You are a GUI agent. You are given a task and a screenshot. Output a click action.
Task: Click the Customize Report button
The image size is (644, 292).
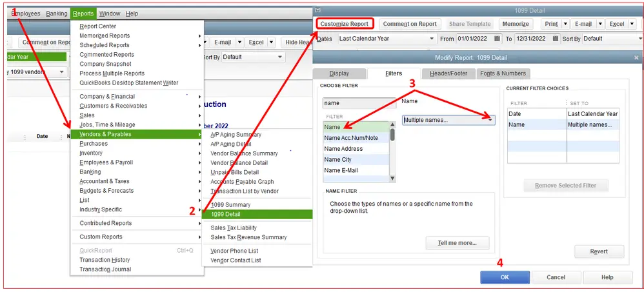345,24
